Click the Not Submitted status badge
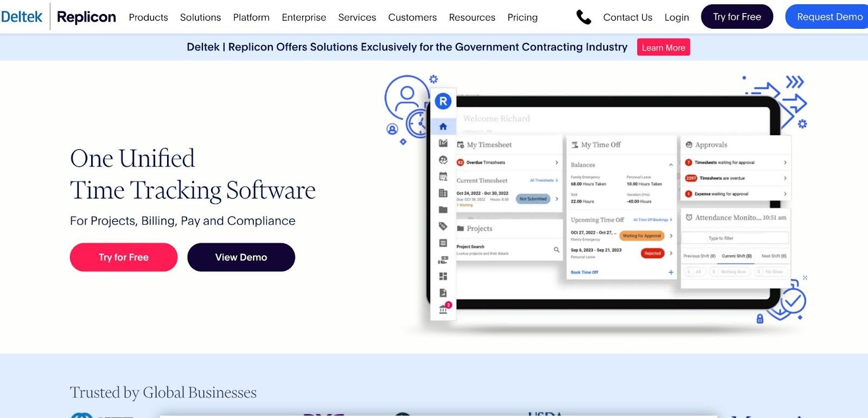Image resolution: width=868 pixels, height=418 pixels. (533, 199)
